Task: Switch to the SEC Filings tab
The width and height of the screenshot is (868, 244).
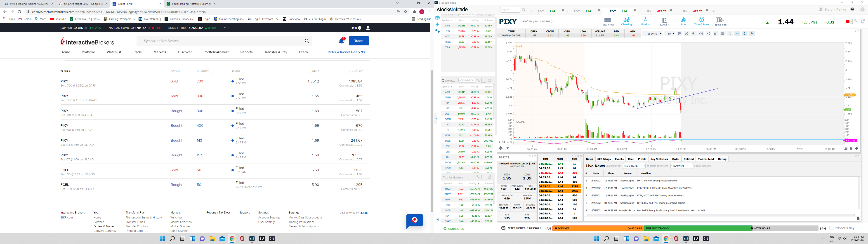Action: point(604,159)
